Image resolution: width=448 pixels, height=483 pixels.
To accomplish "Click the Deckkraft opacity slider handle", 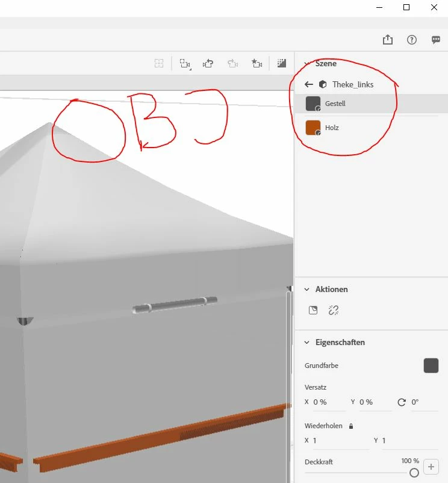I will point(414,473).
